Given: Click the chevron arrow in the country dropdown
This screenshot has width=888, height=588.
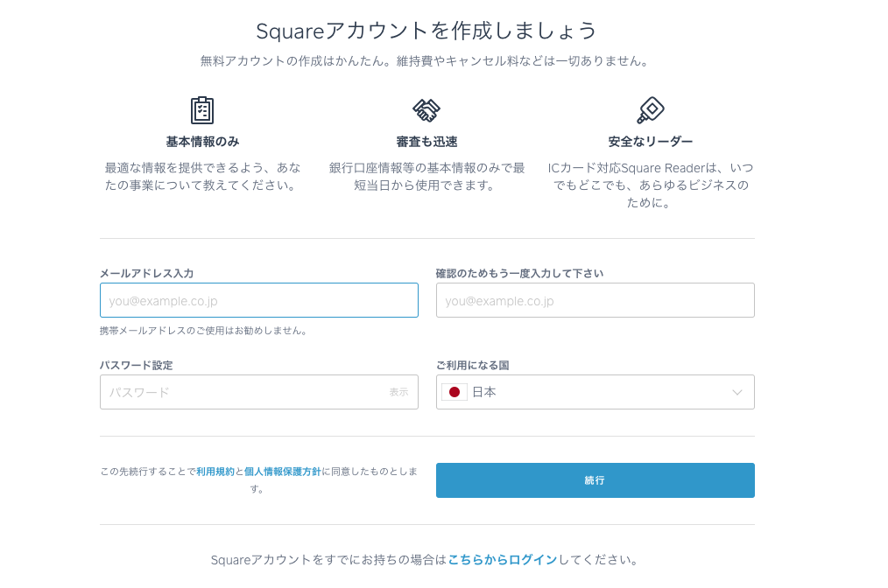Looking at the screenshot, I should 736,392.
